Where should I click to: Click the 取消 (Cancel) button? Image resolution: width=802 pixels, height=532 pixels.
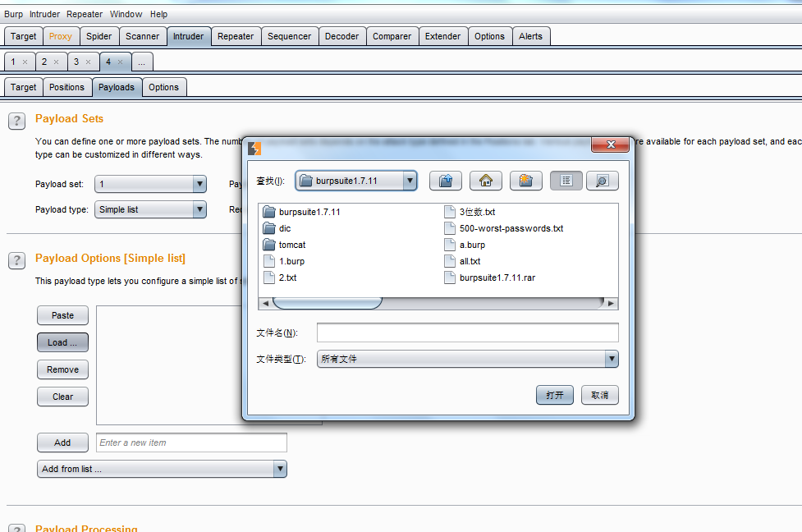pos(599,395)
